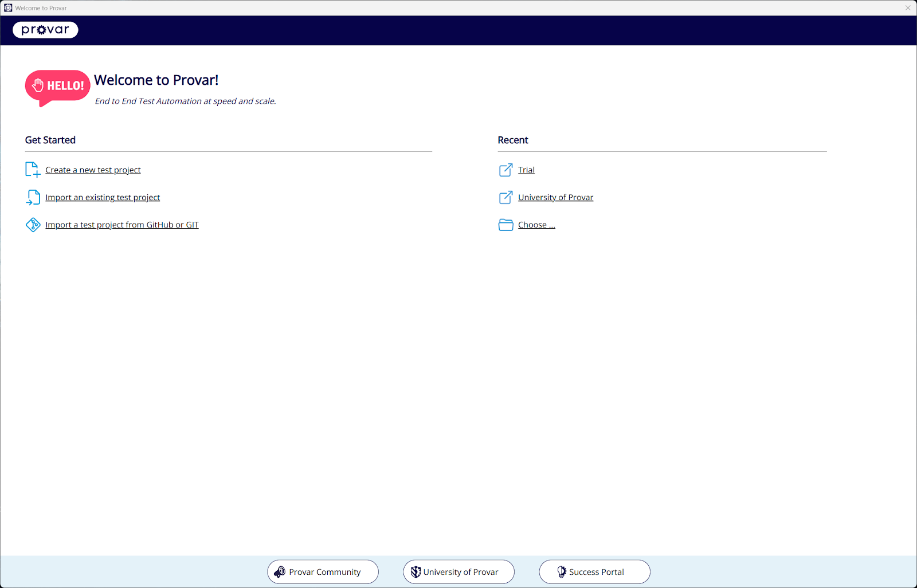Close the Welcome to Provar window
The image size is (917, 588).
(908, 8)
